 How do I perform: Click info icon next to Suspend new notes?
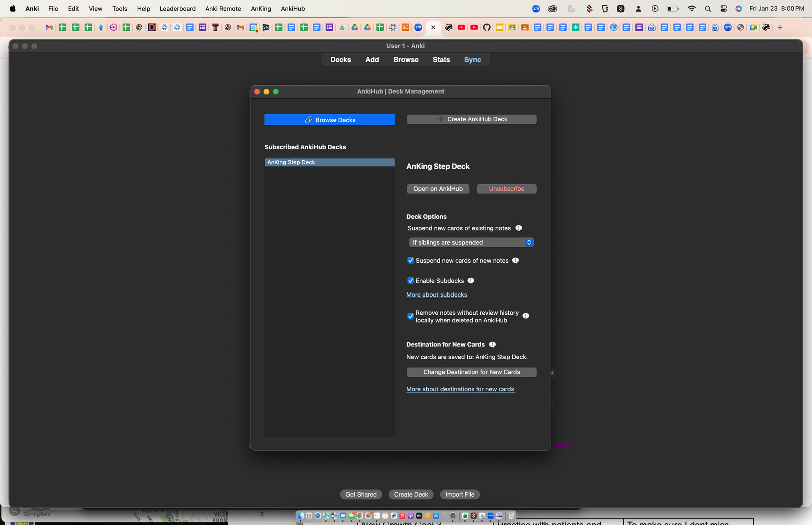pos(515,260)
